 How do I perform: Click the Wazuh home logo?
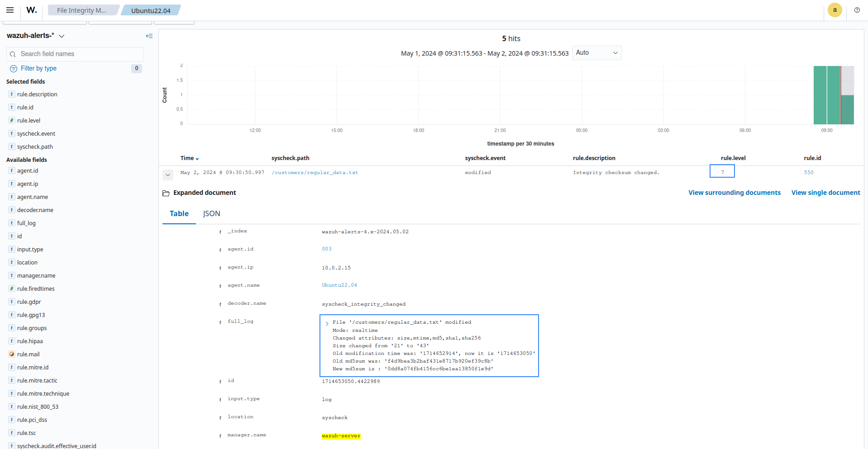pos(31,10)
